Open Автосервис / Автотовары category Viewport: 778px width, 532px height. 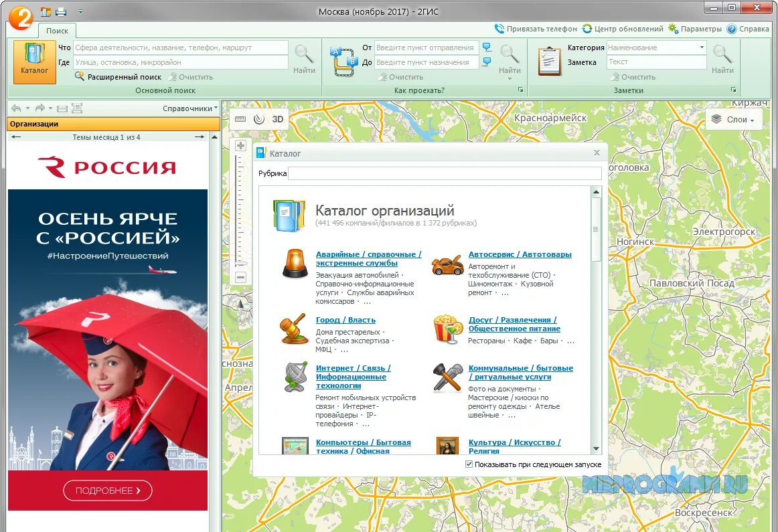pyautogui.click(x=520, y=254)
